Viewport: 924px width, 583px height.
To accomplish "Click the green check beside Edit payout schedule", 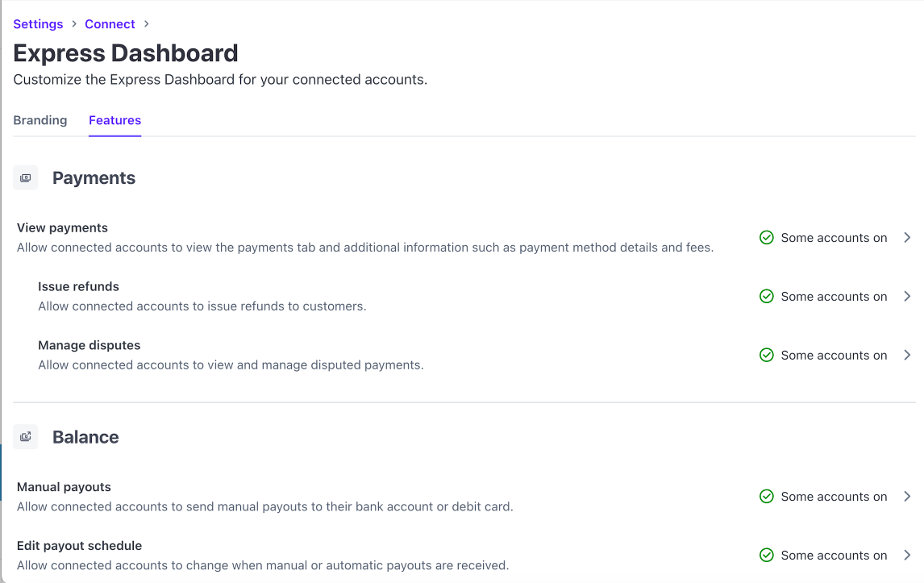I will point(767,556).
